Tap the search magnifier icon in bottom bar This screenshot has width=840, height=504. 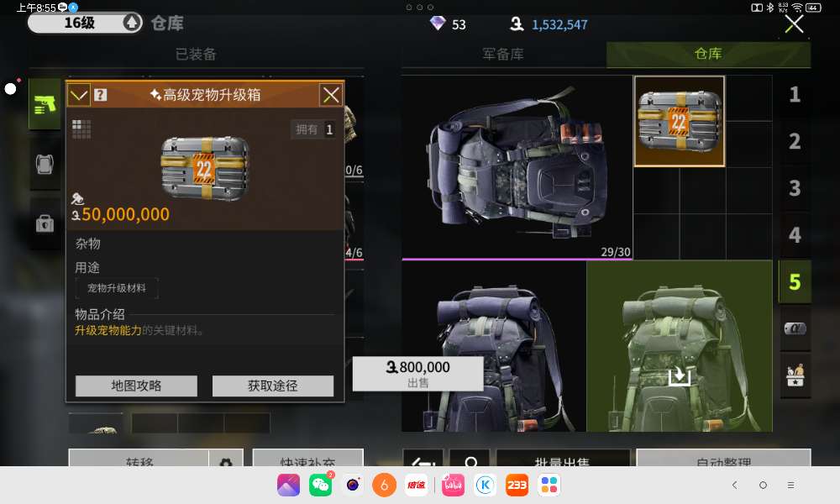pos(470,459)
